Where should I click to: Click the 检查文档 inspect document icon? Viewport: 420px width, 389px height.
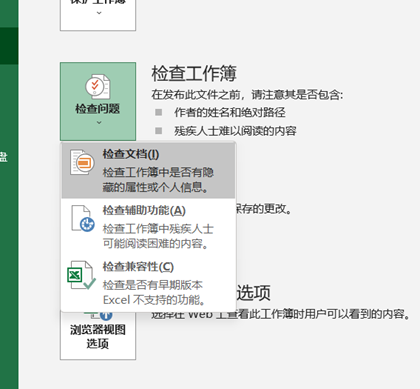point(82,162)
